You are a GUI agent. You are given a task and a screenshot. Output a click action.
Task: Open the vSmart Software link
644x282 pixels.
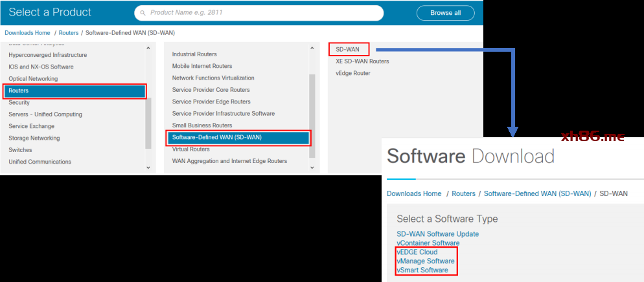tap(422, 270)
